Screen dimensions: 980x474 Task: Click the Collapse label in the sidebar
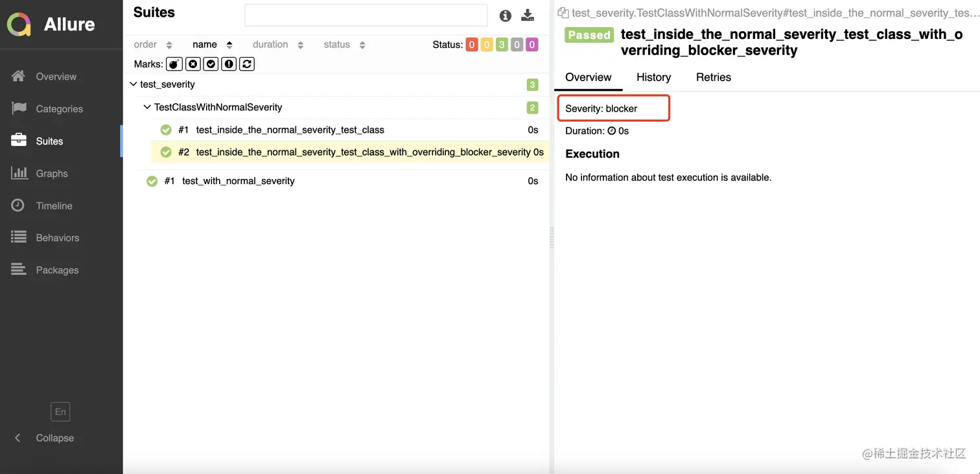coord(55,438)
